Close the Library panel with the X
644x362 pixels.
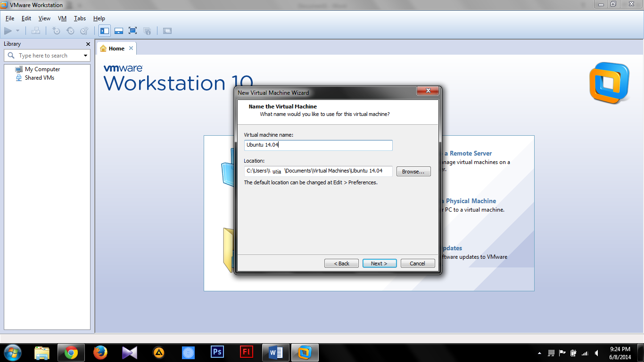(x=88, y=44)
